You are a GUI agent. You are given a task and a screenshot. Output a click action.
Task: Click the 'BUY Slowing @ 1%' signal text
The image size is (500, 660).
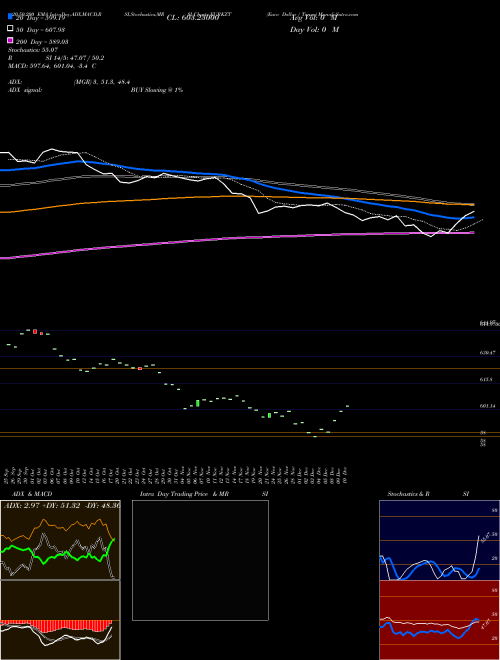tap(157, 90)
